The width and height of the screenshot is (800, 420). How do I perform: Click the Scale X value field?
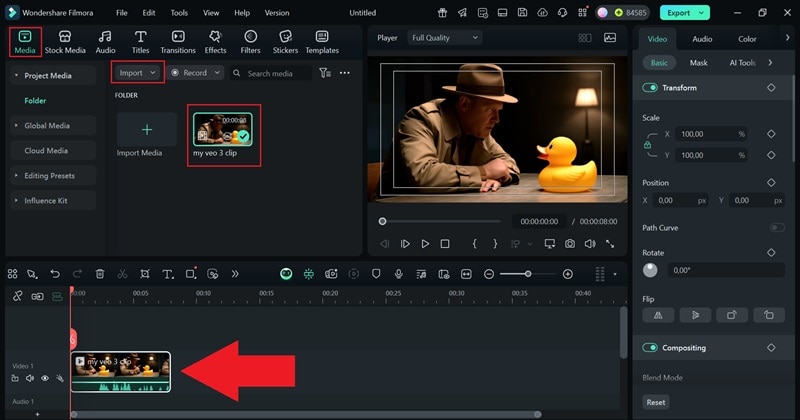(x=711, y=134)
